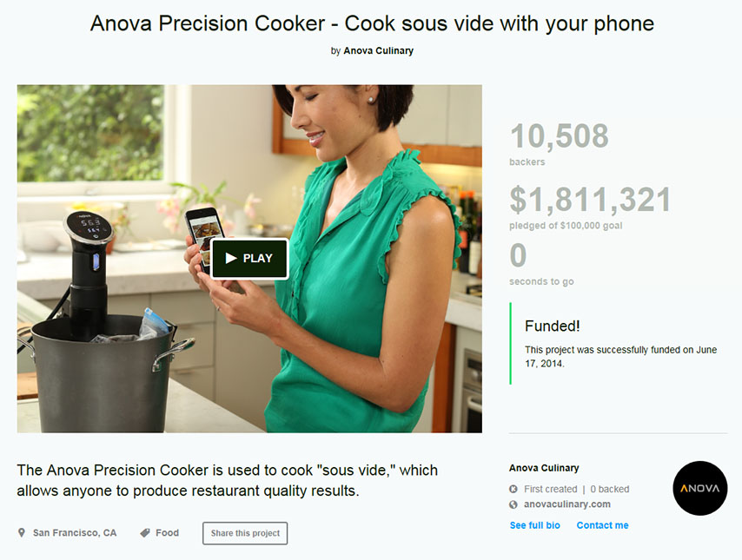The width and height of the screenshot is (742, 560).
Task: Click the Food category tag icon
Action: tap(145, 533)
